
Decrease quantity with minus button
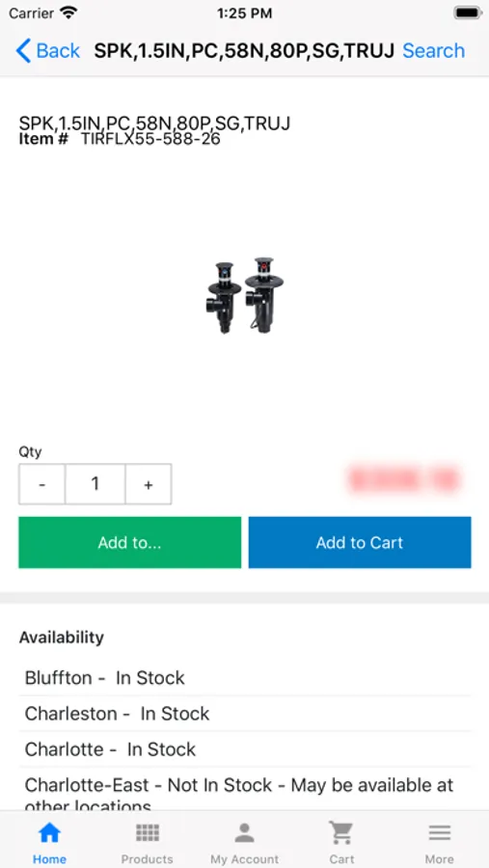[x=42, y=484]
